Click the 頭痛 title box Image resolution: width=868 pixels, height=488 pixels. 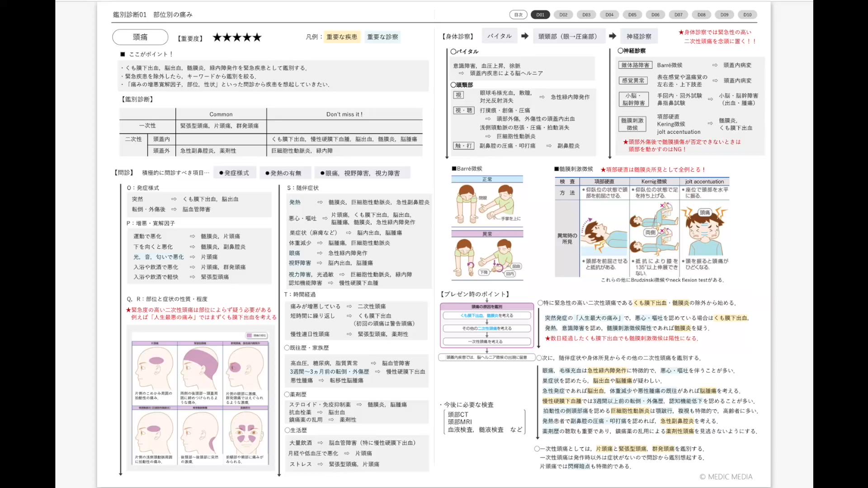140,37
